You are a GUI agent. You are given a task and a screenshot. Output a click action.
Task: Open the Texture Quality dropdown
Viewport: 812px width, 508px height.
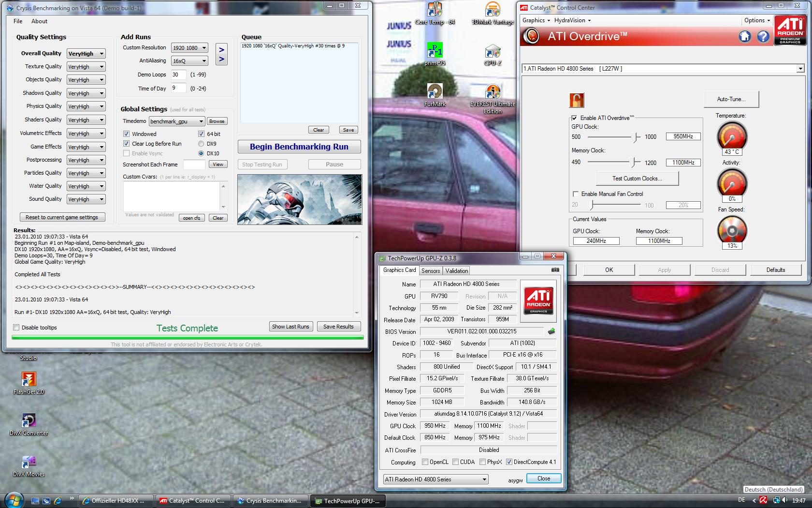[x=86, y=67]
